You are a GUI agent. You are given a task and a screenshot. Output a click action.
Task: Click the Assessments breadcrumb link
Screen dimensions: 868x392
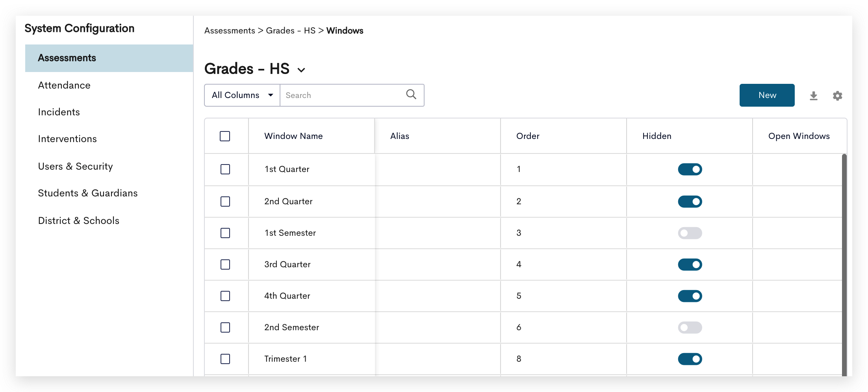point(230,31)
